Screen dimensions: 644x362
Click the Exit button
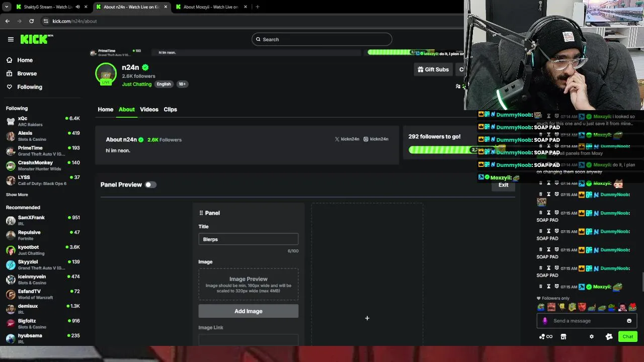pyautogui.click(x=503, y=185)
